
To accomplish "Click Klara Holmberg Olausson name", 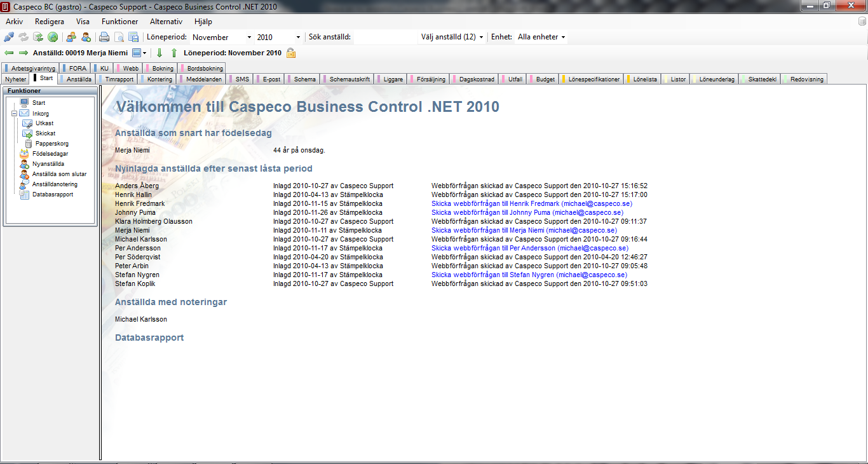I will click(x=154, y=221).
